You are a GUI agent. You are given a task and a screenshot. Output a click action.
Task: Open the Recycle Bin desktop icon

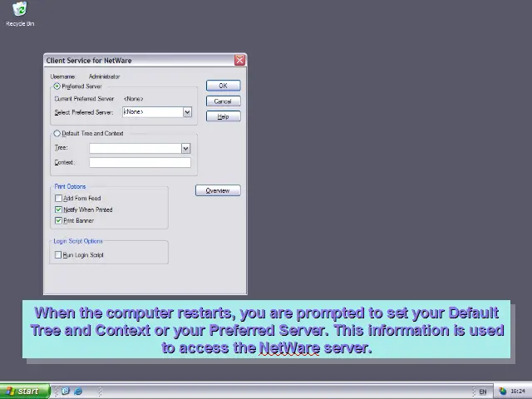(20, 13)
